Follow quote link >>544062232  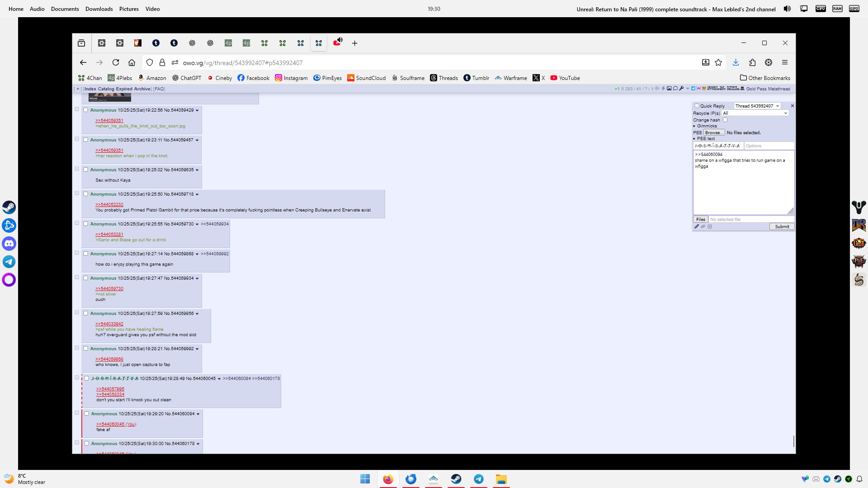tap(109, 205)
